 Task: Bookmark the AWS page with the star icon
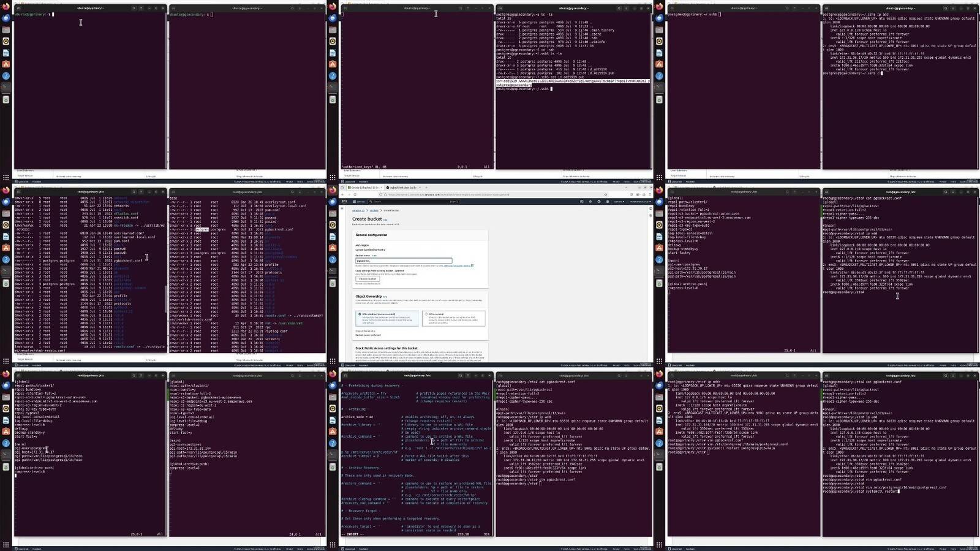point(605,194)
